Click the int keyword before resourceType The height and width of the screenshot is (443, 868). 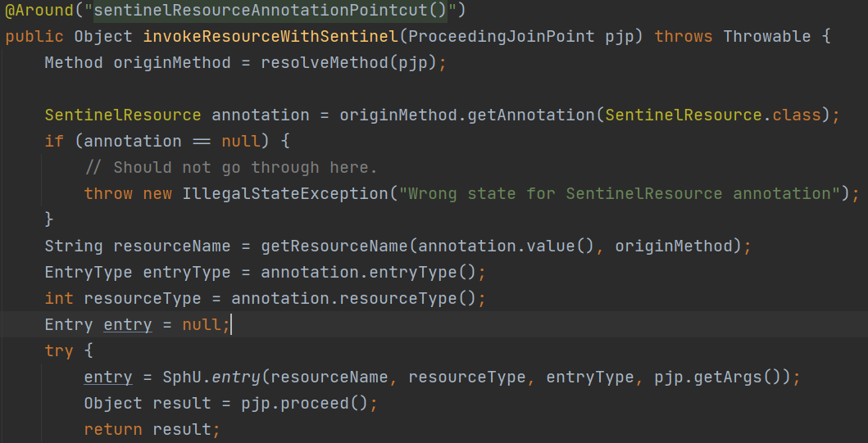pyautogui.click(x=59, y=299)
